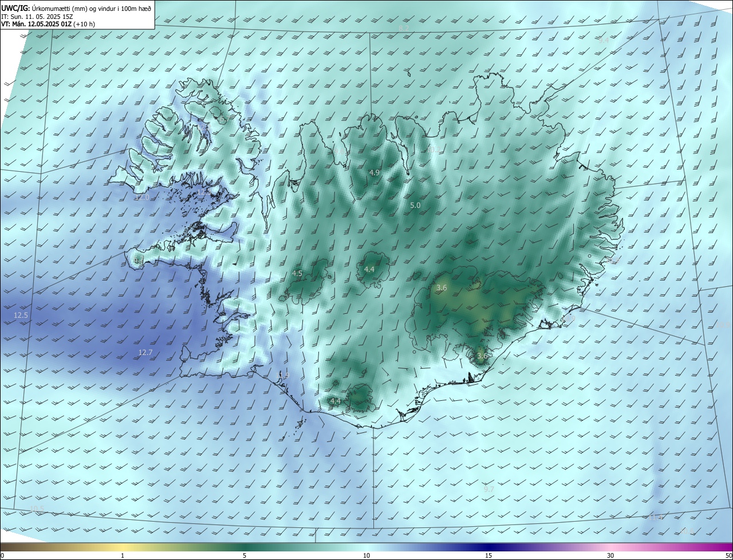Click the "1" tick on the color scale
733x560 pixels.
coord(123,555)
